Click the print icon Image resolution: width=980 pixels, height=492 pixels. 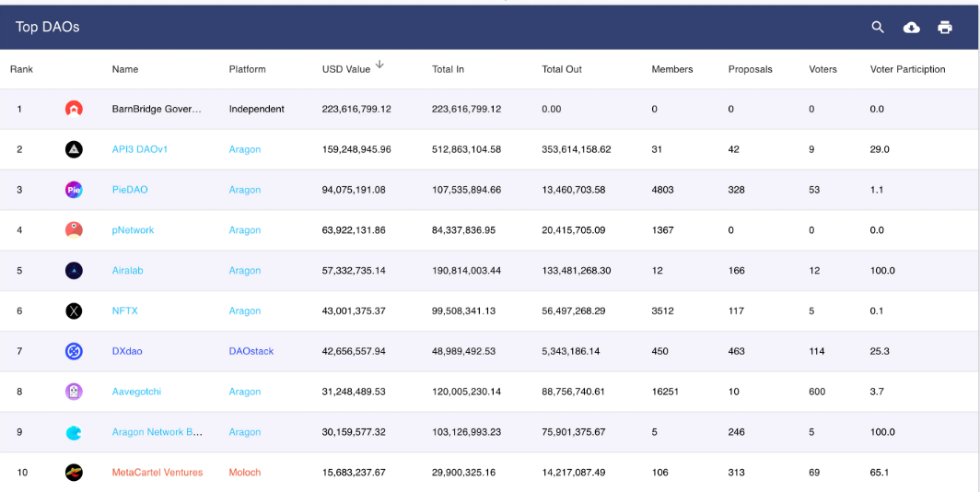coord(944,28)
